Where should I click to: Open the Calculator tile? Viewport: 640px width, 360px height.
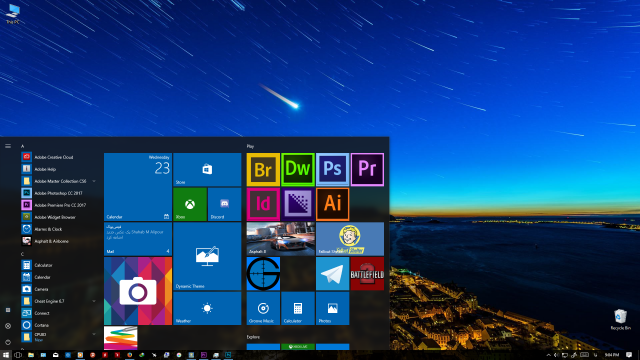click(x=298, y=308)
